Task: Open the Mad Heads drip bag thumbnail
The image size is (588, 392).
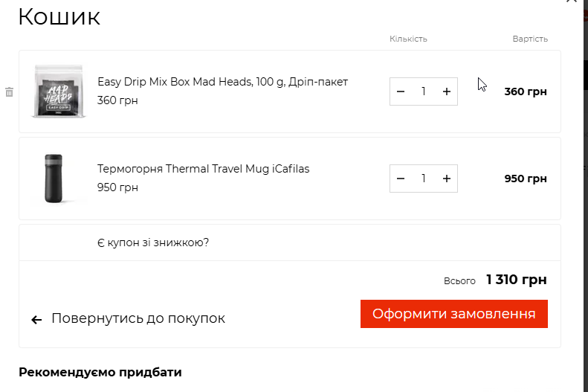Action: (x=58, y=91)
